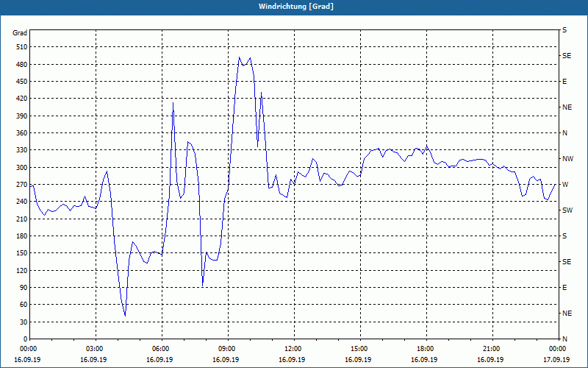This screenshot has height=368, width=588.
Task: Click the 21:00 time label
Action: coord(490,348)
